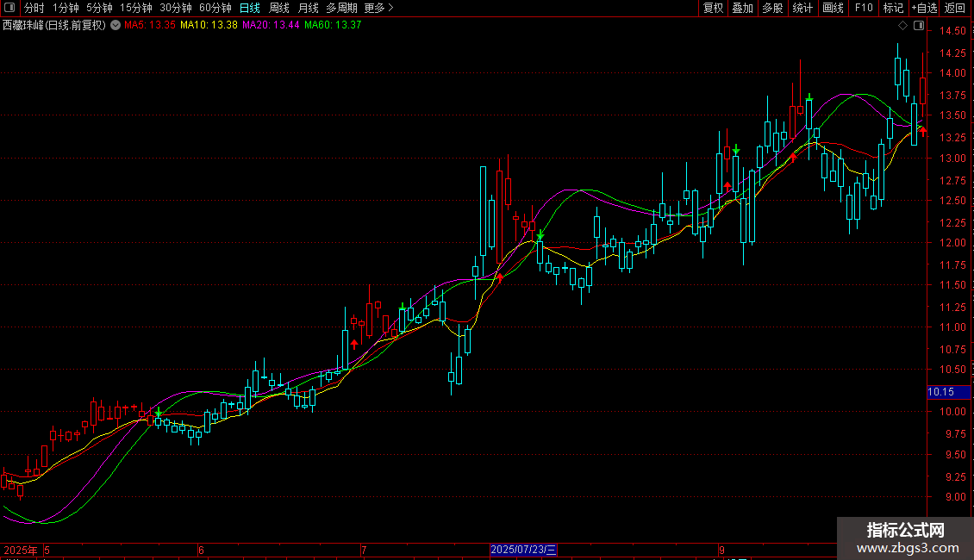Click the 9.00 price axis label

coord(955,496)
